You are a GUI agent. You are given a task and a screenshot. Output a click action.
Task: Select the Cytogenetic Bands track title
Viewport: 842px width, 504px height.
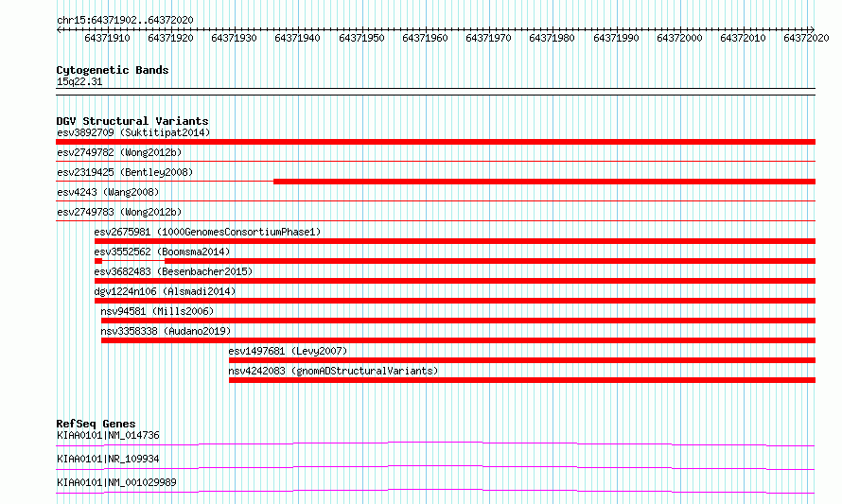pos(113,70)
